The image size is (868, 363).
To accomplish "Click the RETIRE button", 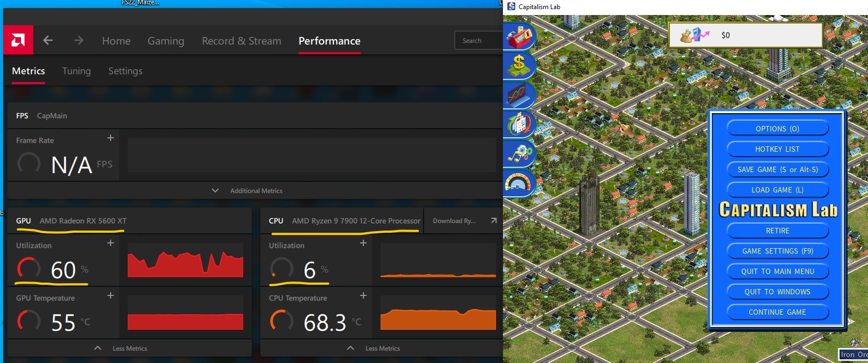I will pyautogui.click(x=777, y=231).
